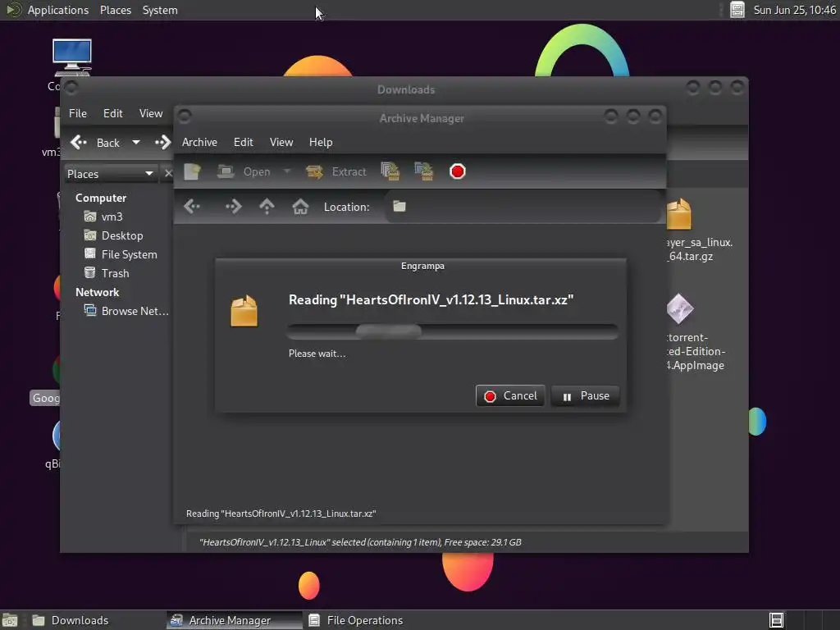Go forward with the Archive Manager forward arrow
The width and height of the screenshot is (840, 630).
coord(233,206)
